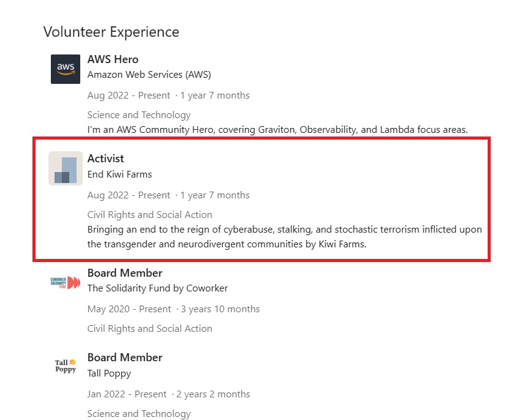Viewport: 514px width, 420px height.
Task: Go to The Solidarity Fund by Coworker
Action: pos(157,288)
